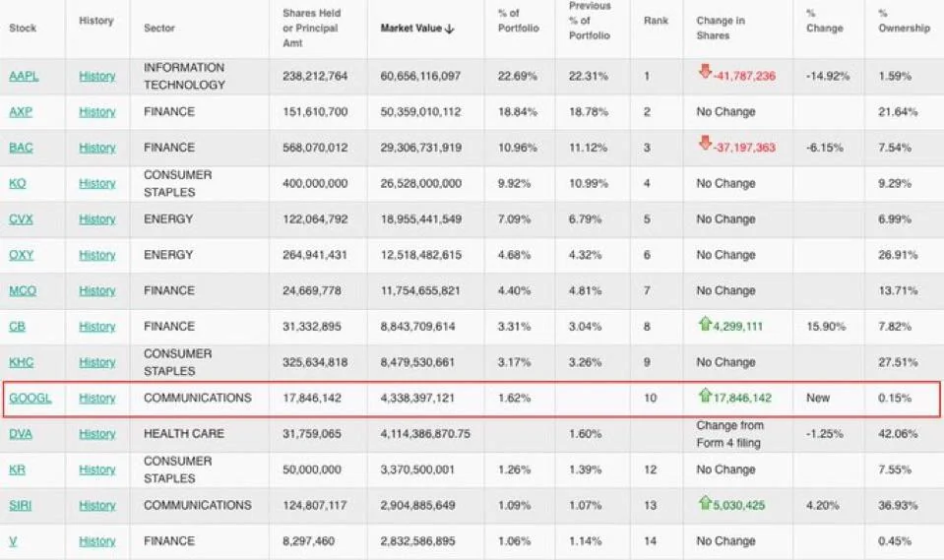The height and width of the screenshot is (560, 944).
Task: Select the V ticker link
Action: click(x=13, y=541)
